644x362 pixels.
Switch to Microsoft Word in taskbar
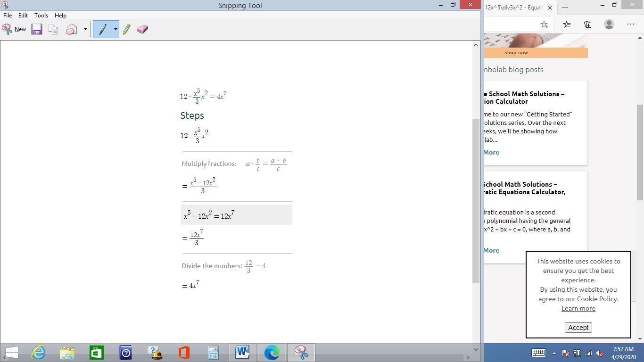point(243,352)
